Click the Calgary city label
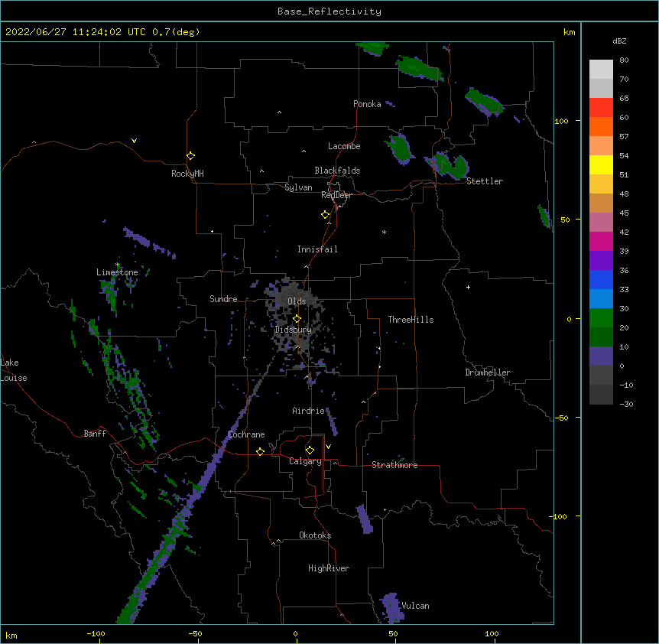The height and width of the screenshot is (644, 659). [305, 461]
